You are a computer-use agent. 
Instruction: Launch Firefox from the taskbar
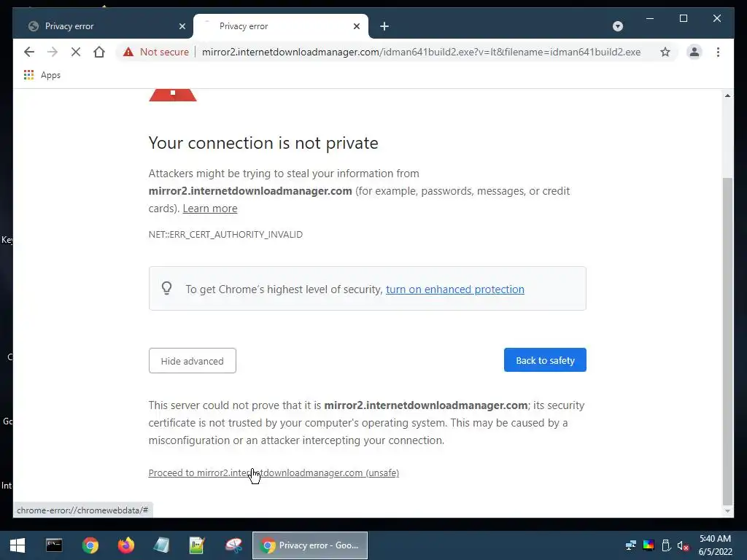pos(125,545)
